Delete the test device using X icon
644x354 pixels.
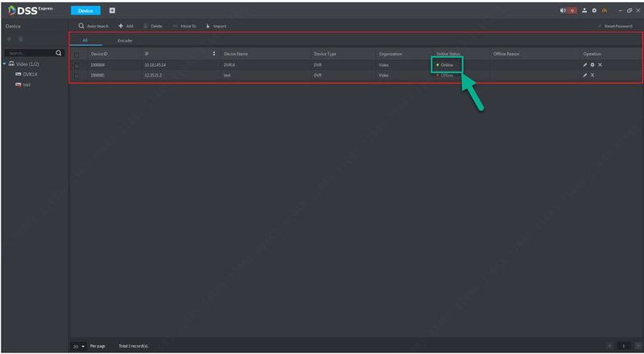pyautogui.click(x=592, y=75)
